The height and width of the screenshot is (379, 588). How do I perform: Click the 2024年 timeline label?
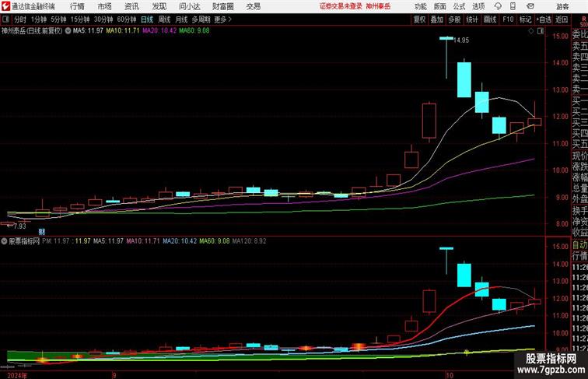[17, 375]
